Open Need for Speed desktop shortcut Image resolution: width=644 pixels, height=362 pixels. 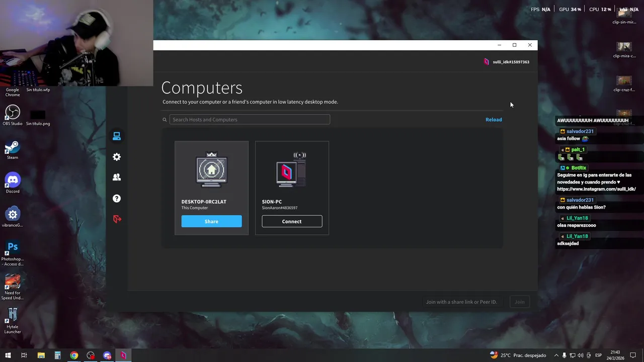[13, 287]
